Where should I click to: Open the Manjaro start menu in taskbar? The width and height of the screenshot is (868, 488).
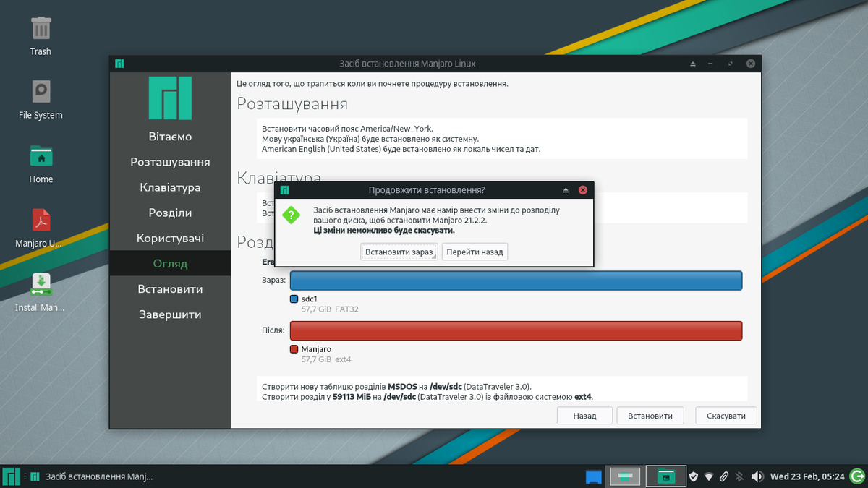[x=12, y=476]
